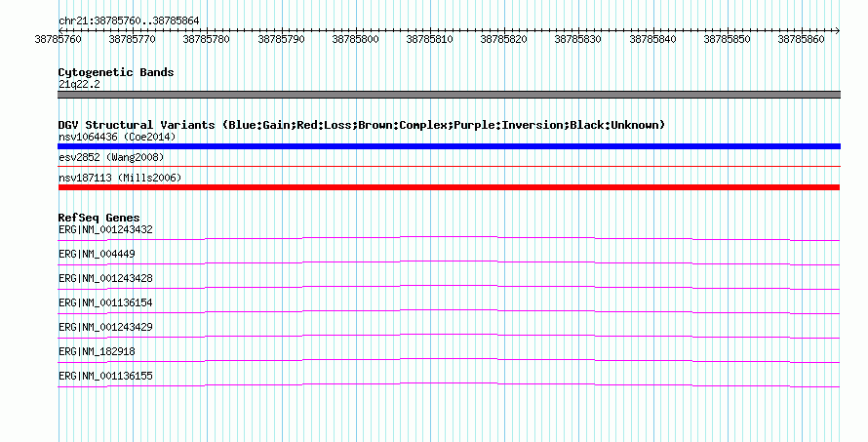Open variant esv2852 (Wang2008) label
This screenshot has height=442, width=868.
[x=111, y=157]
